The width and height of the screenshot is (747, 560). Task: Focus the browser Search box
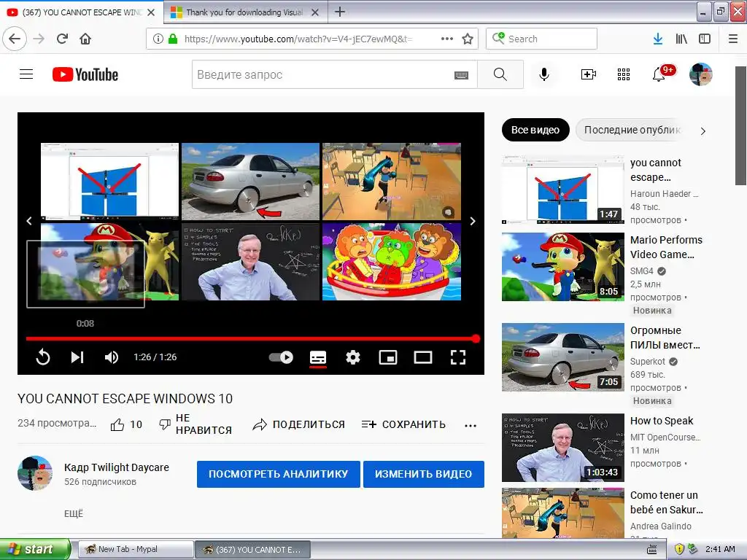click(x=541, y=39)
